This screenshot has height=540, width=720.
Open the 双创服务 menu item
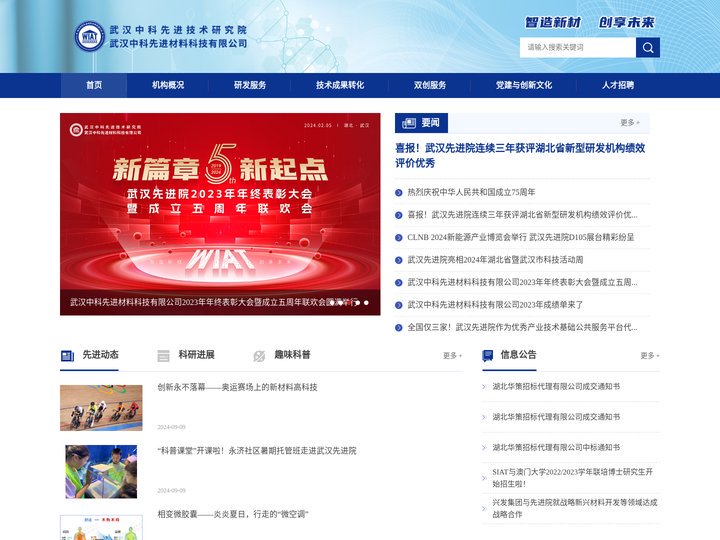click(x=430, y=85)
